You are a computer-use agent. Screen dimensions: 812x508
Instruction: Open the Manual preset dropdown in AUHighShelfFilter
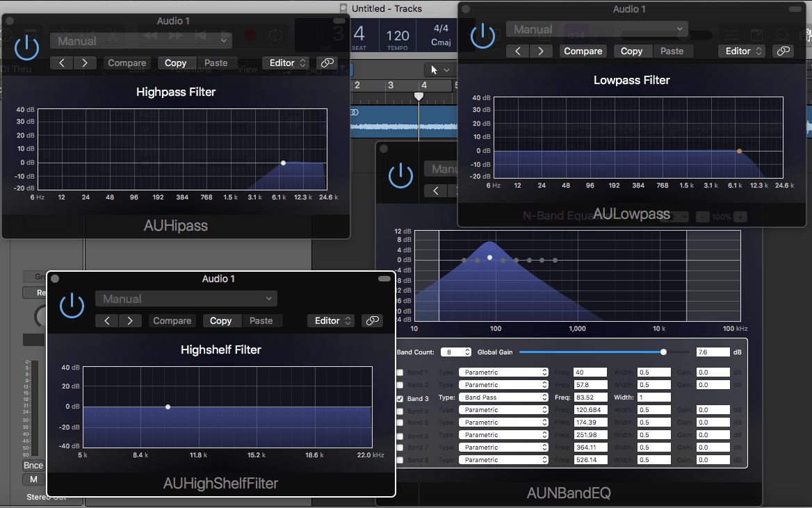(186, 299)
